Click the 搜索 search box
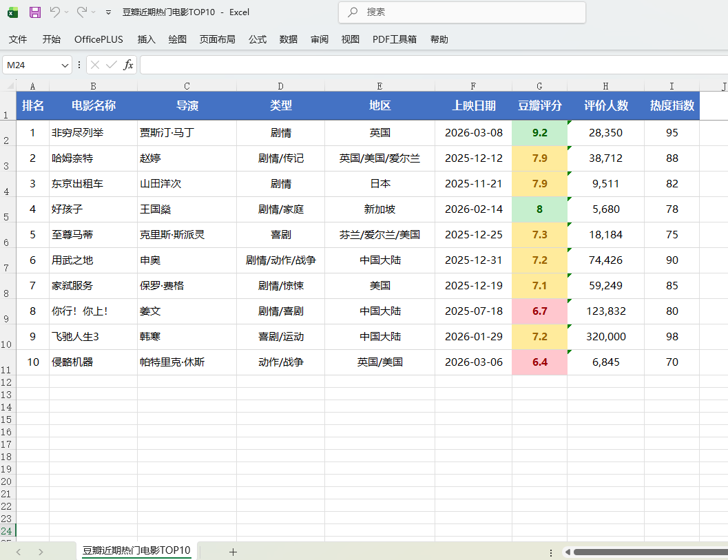 [461, 12]
